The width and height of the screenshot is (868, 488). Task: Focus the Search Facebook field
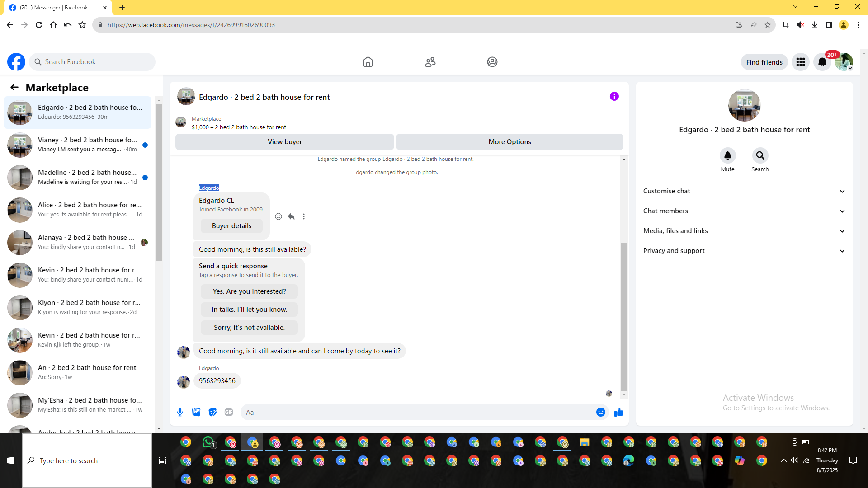click(92, 62)
